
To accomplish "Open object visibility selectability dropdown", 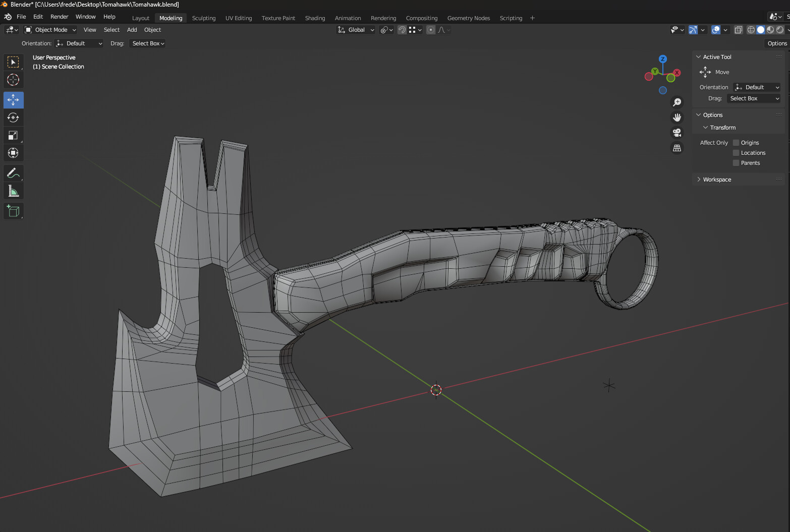I will [677, 30].
